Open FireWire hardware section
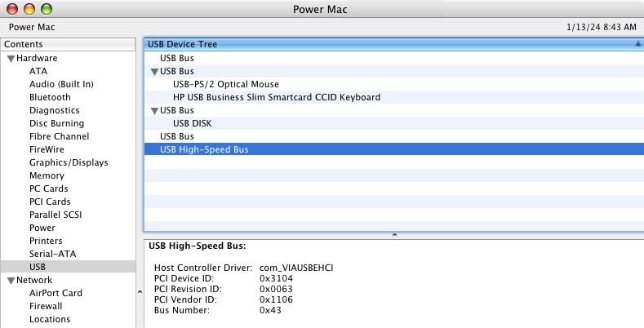 [x=47, y=149]
